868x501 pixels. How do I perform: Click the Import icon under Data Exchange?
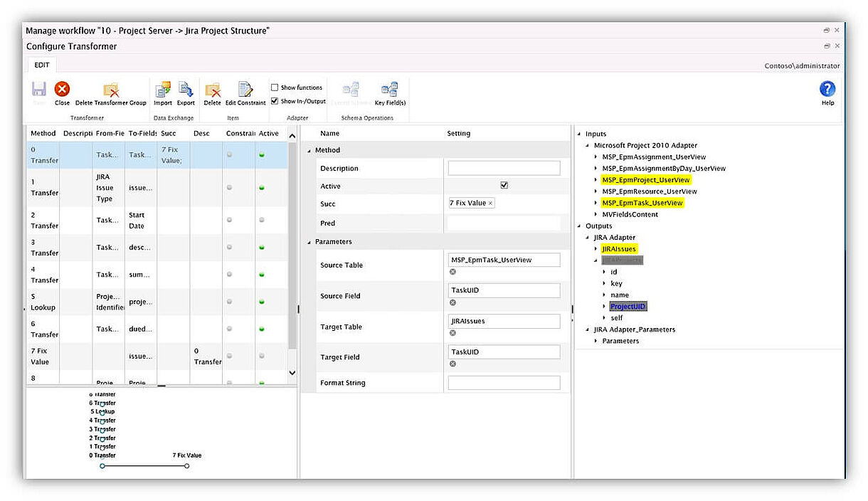pyautogui.click(x=163, y=89)
